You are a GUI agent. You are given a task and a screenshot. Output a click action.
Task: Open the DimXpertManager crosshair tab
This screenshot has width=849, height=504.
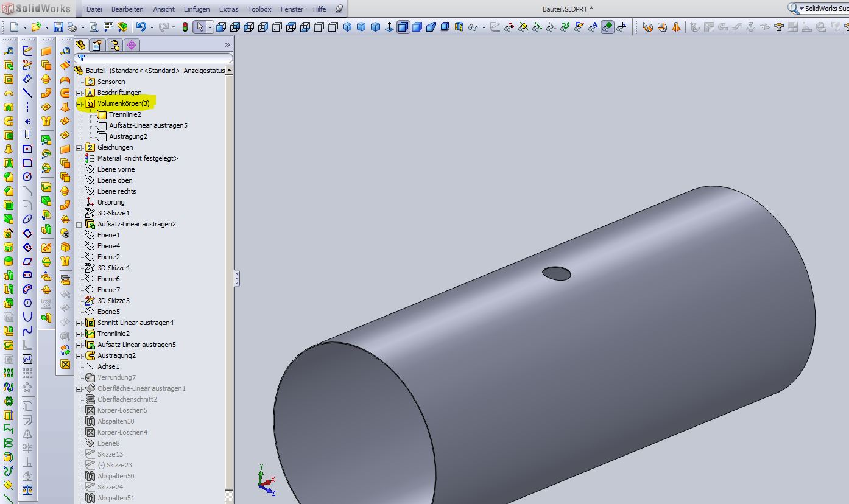(132, 45)
